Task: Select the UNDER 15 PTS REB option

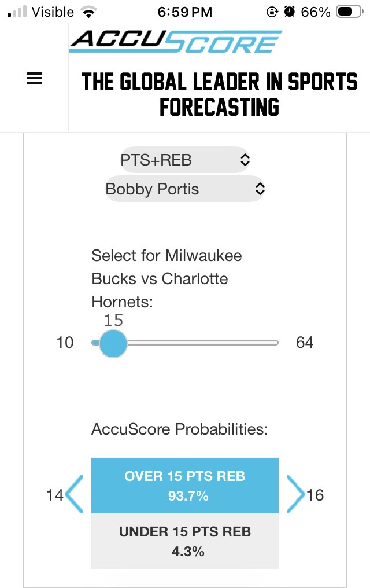Action: 185,541
